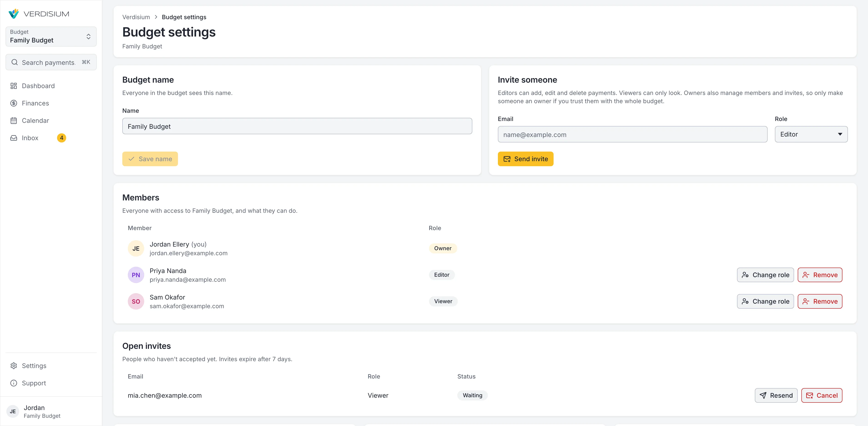Open Jordan's account menu at sidebar bottom
868x426 pixels.
51,412
